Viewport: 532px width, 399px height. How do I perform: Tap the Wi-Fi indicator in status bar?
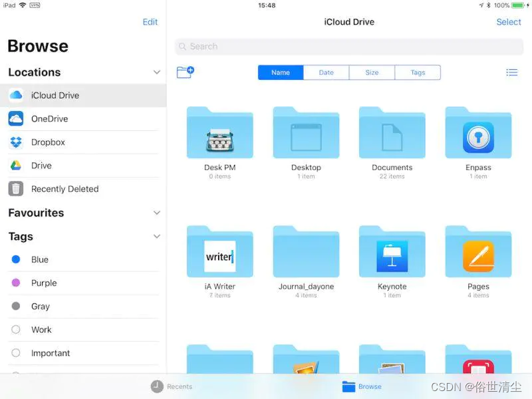click(x=23, y=5)
